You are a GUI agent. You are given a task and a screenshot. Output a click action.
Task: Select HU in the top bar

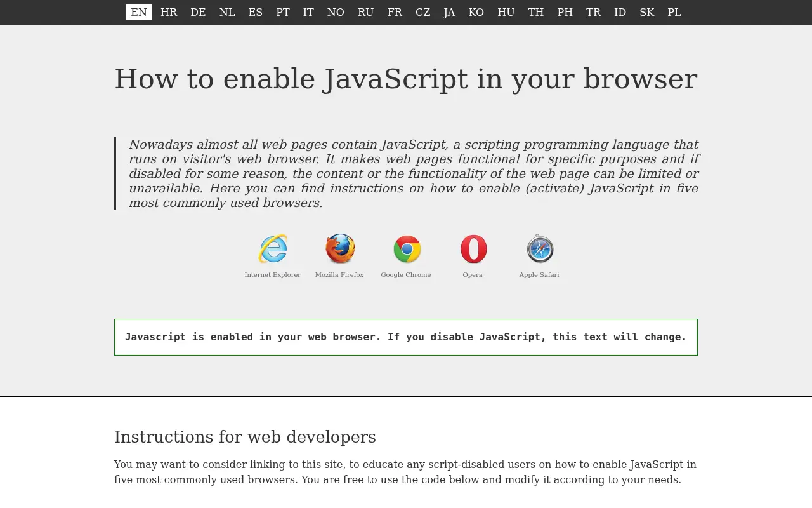click(506, 12)
